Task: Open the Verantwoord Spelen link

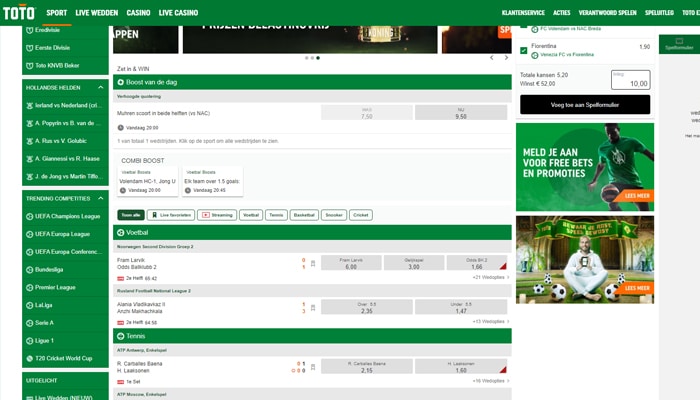Action: point(608,12)
